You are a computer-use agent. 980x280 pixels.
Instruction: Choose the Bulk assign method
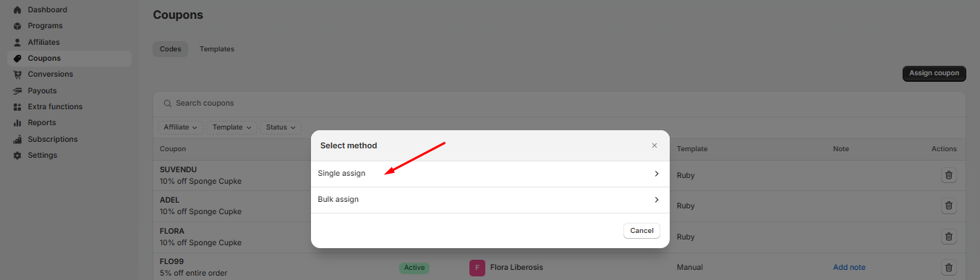490,200
